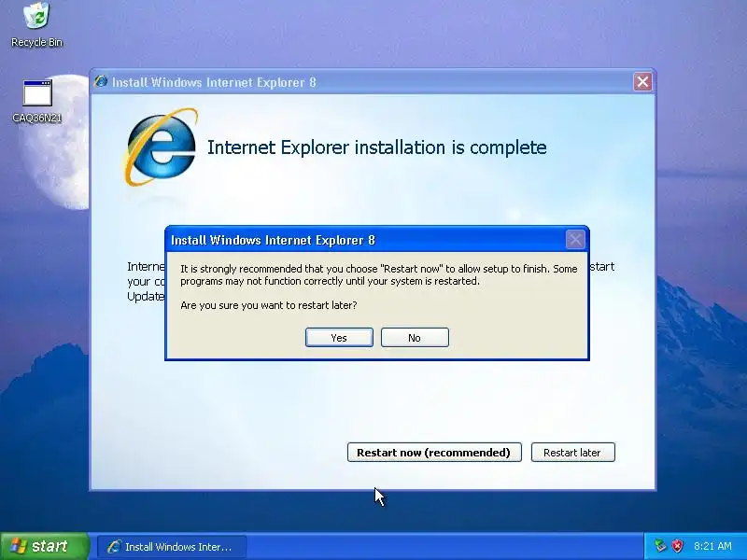Close the main installer window
Screen dimensions: 747x560
click(642, 82)
